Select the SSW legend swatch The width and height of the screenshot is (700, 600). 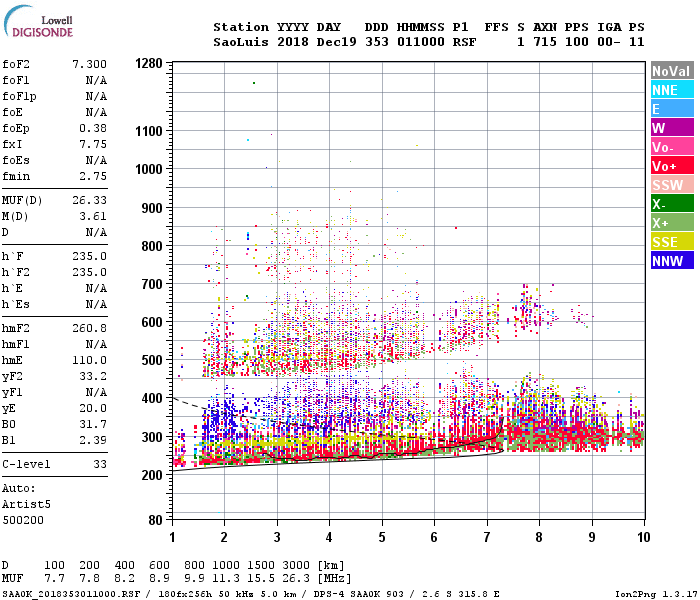(x=672, y=185)
